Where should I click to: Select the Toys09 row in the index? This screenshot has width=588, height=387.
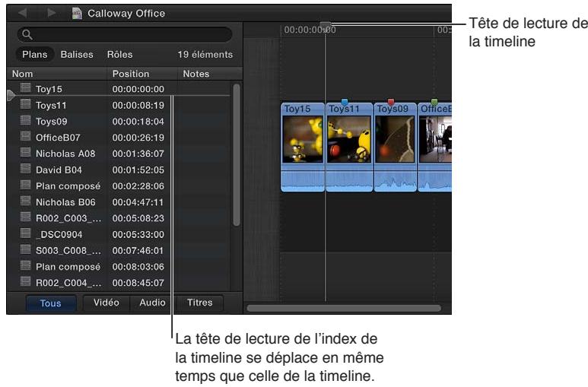(118, 121)
